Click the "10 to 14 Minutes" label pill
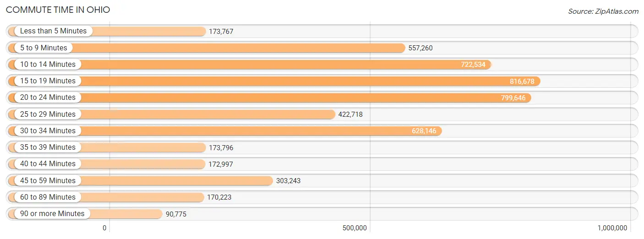This screenshot has width=644, height=239. 48,65
